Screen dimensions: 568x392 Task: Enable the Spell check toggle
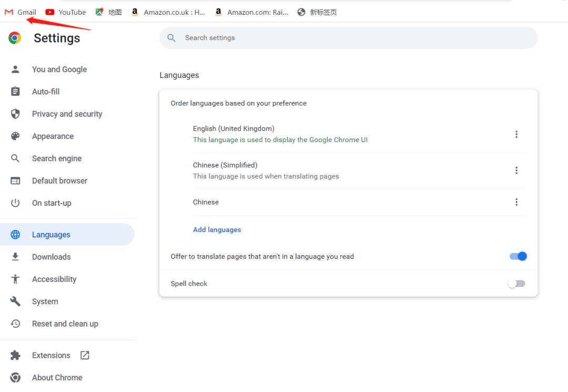[516, 283]
